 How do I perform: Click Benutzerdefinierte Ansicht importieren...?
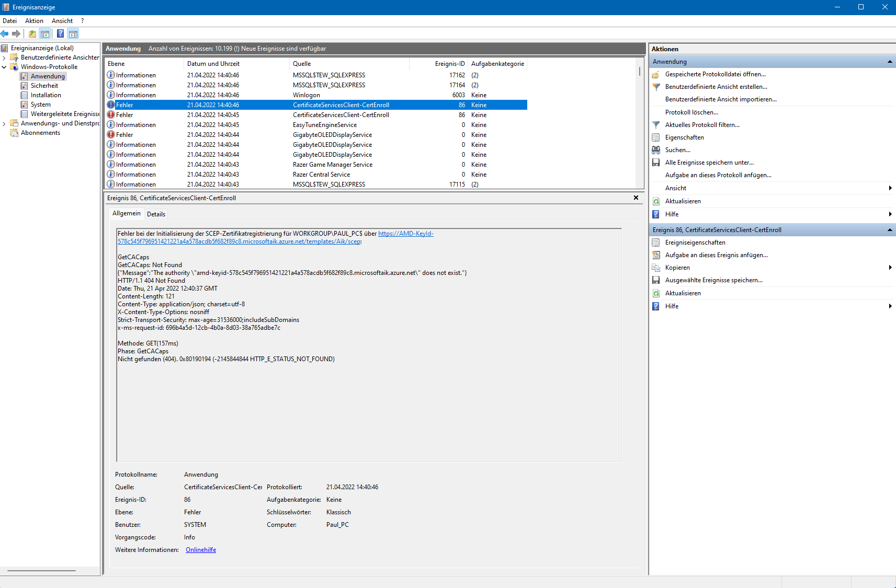[721, 99]
